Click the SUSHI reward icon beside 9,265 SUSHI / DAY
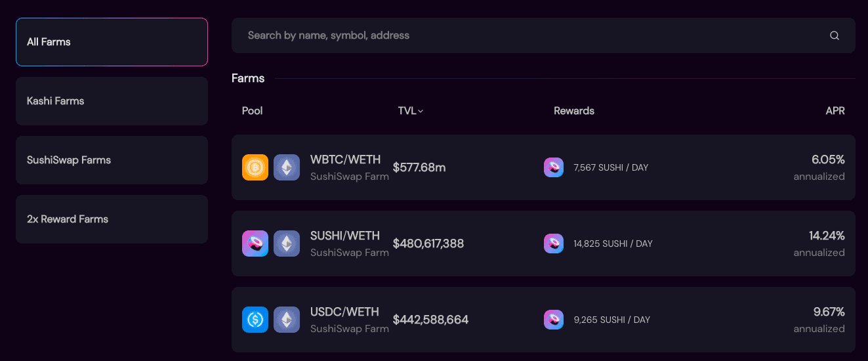Image resolution: width=868 pixels, height=361 pixels. coord(554,320)
